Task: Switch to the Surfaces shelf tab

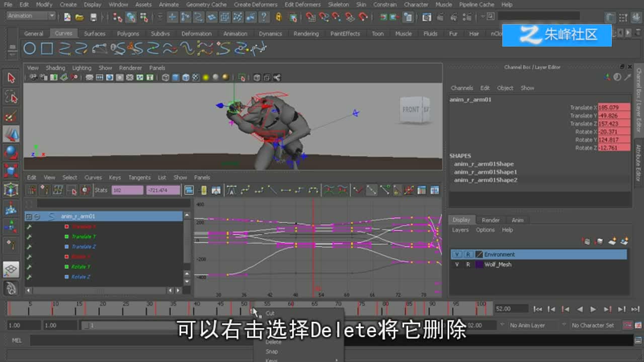Action: 95,34
